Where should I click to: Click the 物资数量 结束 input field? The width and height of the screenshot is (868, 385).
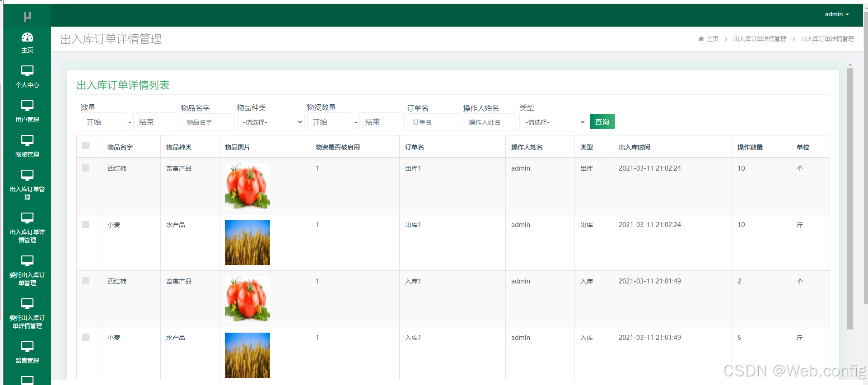(x=382, y=122)
